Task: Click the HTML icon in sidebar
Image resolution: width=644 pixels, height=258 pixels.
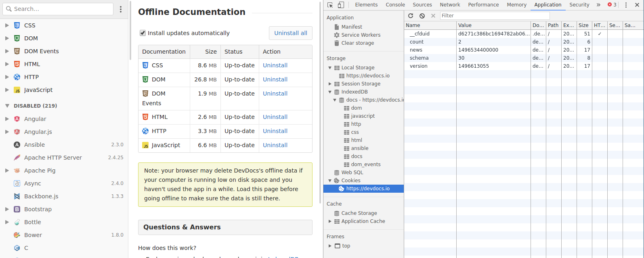Action: coord(17,64)
